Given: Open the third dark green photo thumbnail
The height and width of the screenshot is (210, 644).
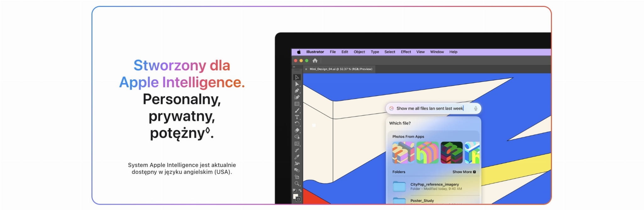Looking at the screenshot, I should (452, 153).
